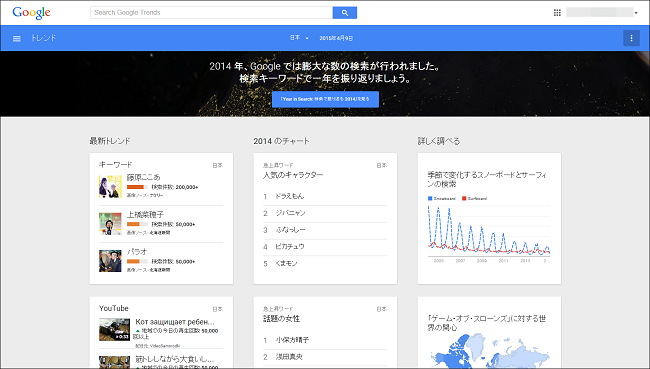Viewport: 650px width, 369px height.
Task: Open the three-dot overflow menu in blue bar
Action: pyautogui.click(x=631, y=38)
